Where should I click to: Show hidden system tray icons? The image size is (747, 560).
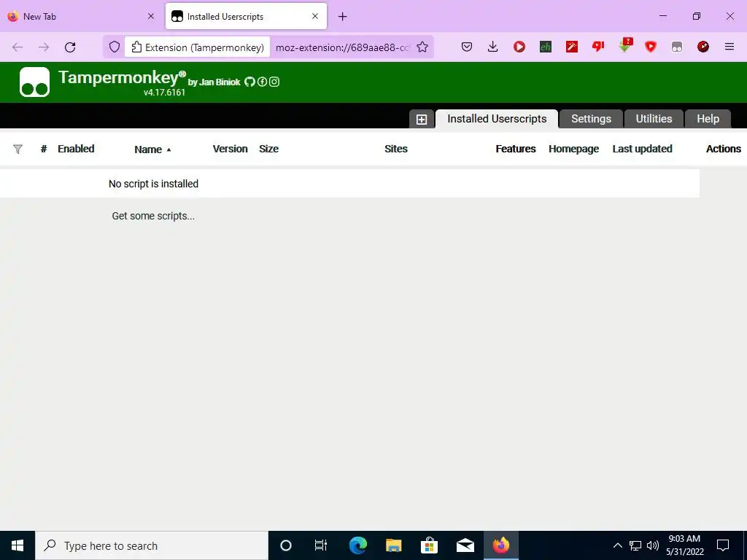[617, 545]
